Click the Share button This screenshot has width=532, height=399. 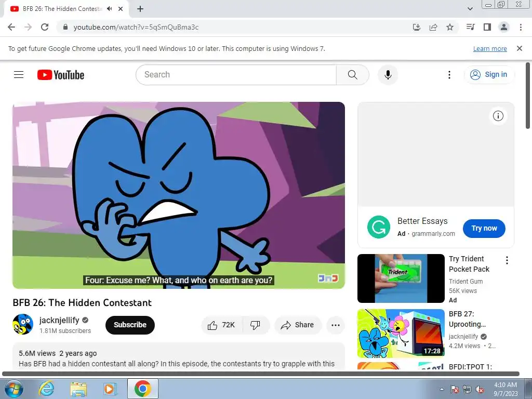click(x=298, y=325)
